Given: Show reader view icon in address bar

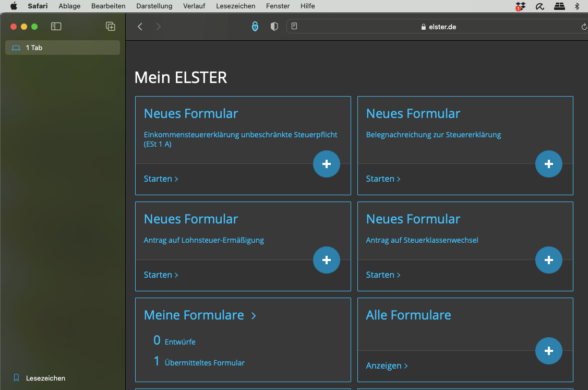Looking at the screenshot, I should tap(294, 26).
